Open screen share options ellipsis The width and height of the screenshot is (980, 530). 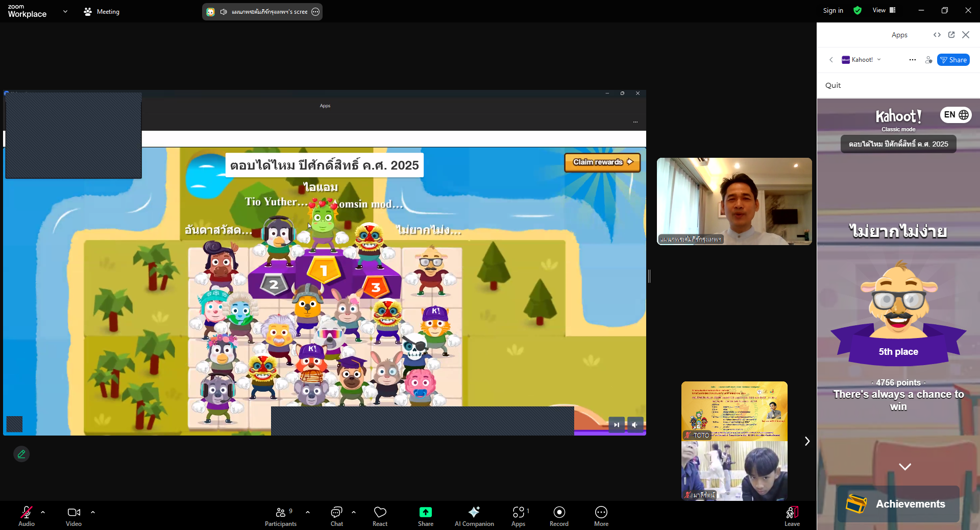tap(315, 12)
